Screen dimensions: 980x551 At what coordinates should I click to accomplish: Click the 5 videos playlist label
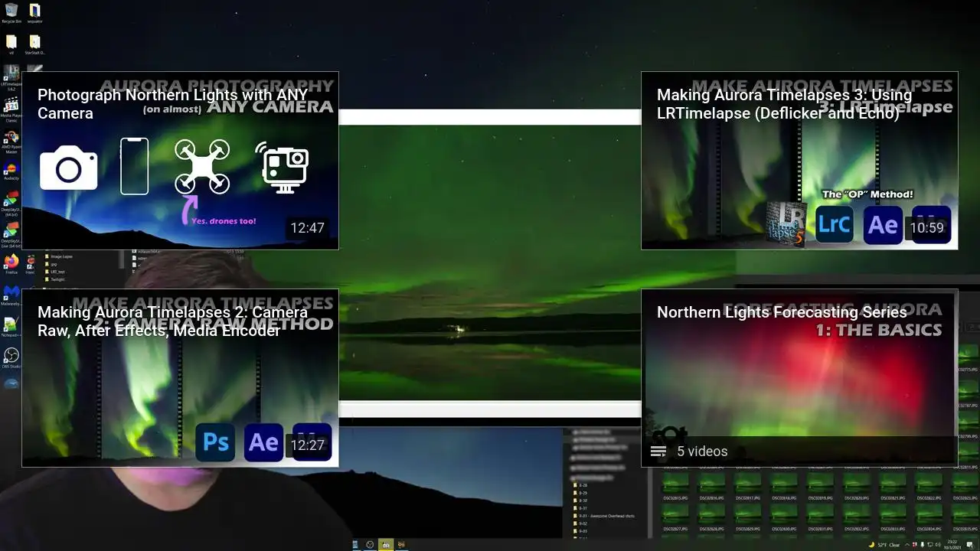pos(702,452)
